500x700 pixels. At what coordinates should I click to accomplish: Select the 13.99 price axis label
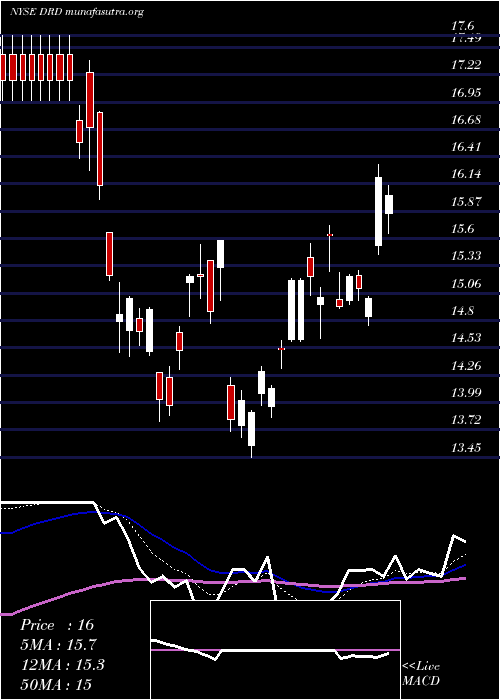click(466, 393)
